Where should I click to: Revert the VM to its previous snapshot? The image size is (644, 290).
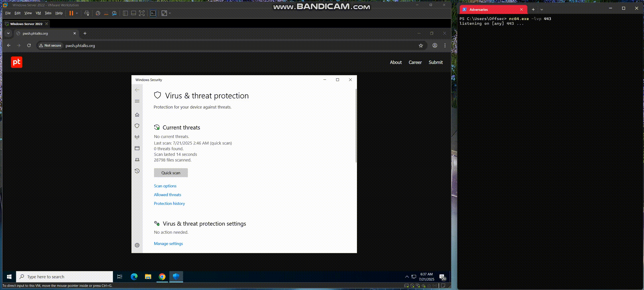(106, 13)
